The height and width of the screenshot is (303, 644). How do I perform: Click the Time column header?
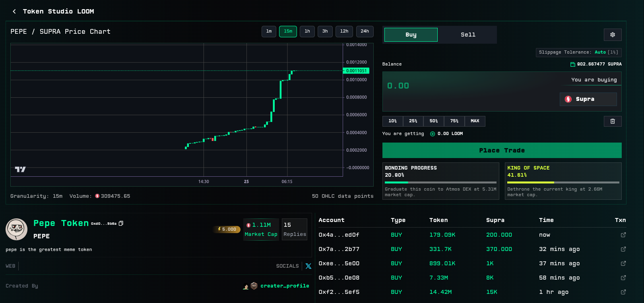546,220
